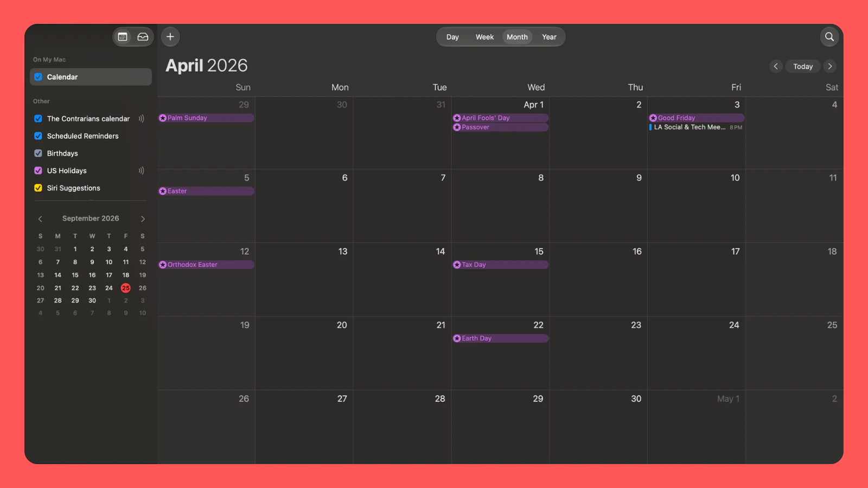Viewport: 868px width, 488px height.
Task: Click broadcast icon beside US Holidays
Action: pyautogui.click(x=141, y=171)
